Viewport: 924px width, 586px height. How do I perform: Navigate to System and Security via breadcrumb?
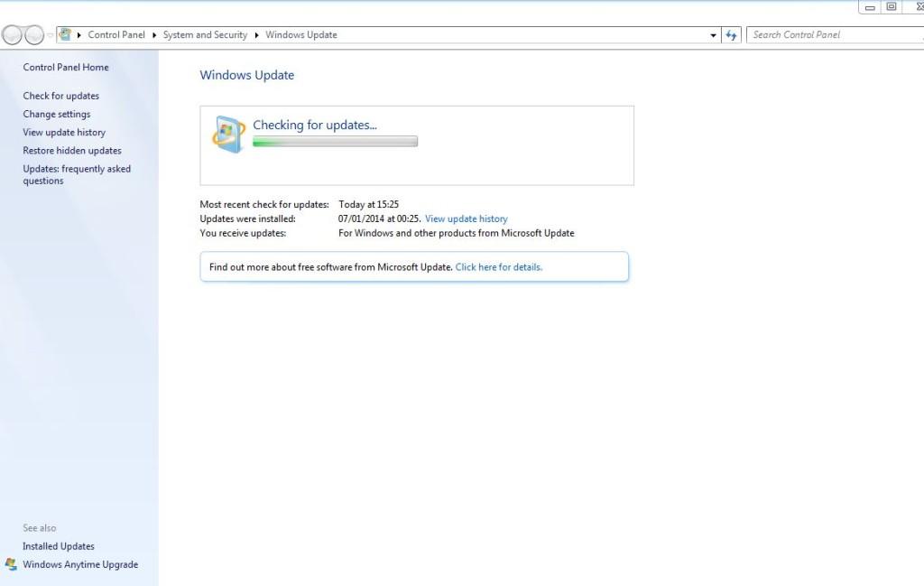(204, 34)
